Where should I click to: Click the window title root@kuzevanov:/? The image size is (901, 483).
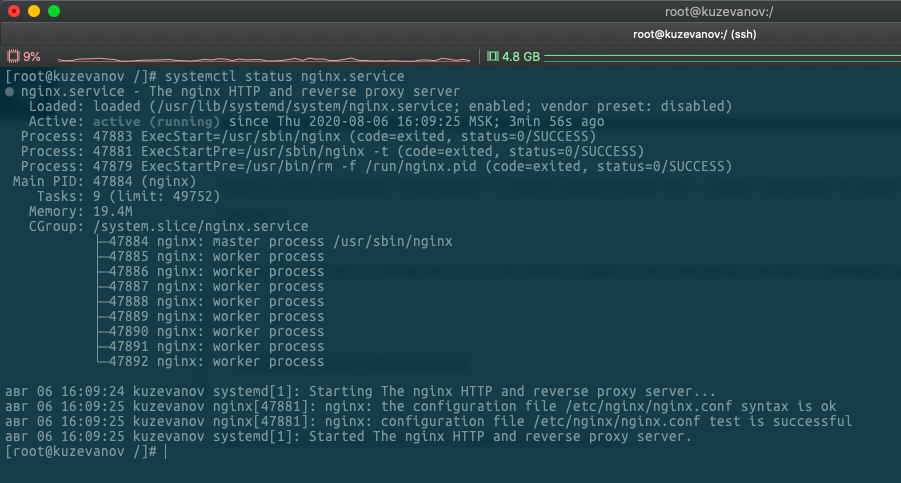pyautogui.click(x=719, y=11)
